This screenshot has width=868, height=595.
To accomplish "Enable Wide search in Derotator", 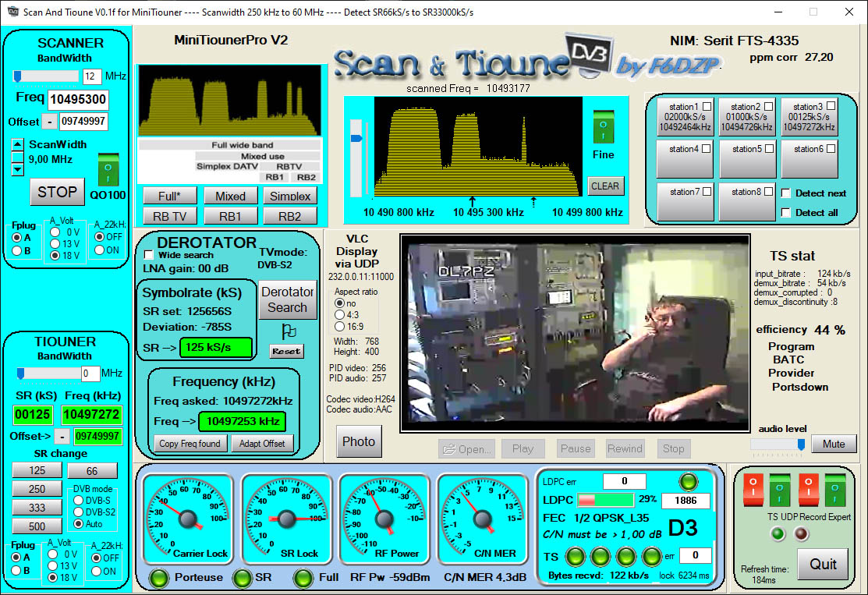I will (148, 255).
